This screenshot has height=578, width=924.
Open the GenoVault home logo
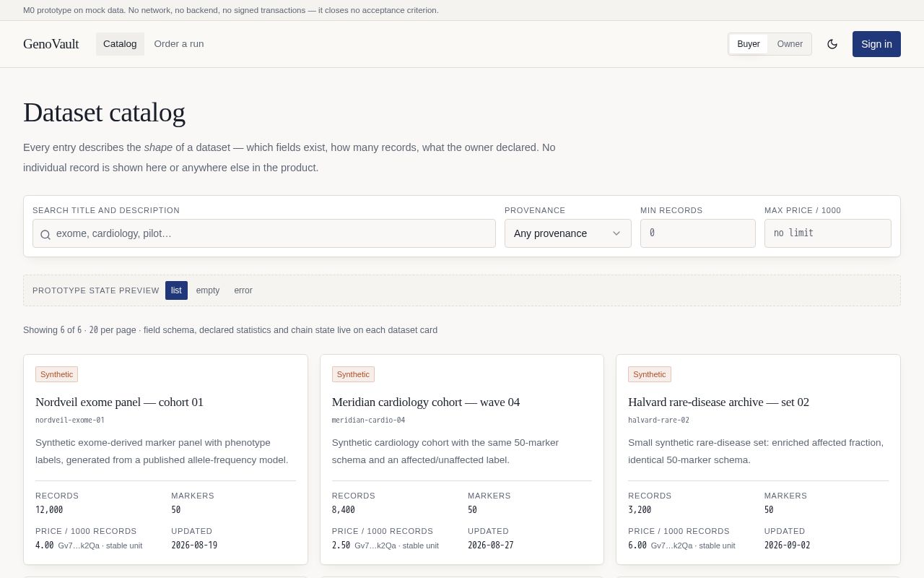click(x=51, y=44)
